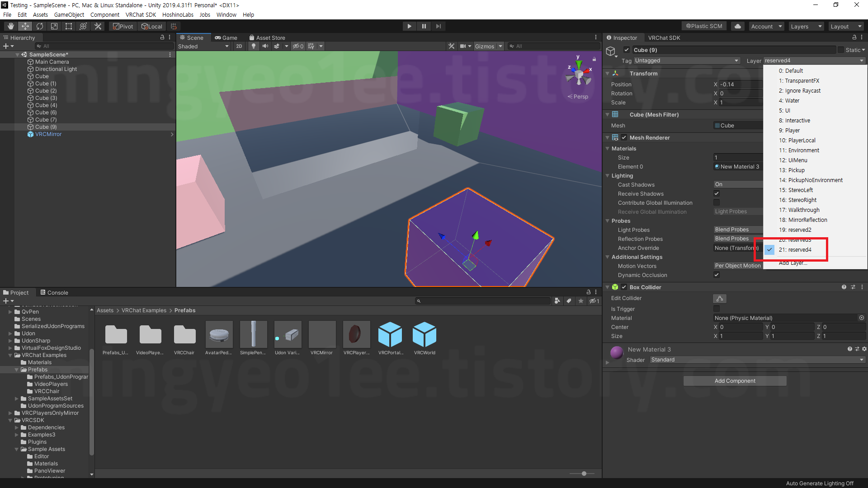The height and width of the screenshot is (488, 868).
Task: Select the Rect Transform tool
Action: 69,26
